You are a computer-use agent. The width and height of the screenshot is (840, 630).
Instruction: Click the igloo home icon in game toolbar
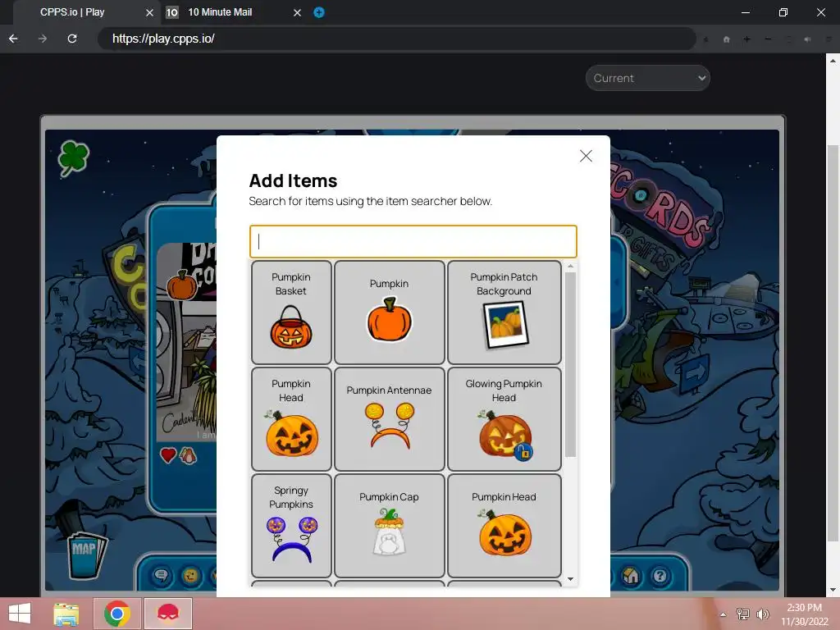631,576
